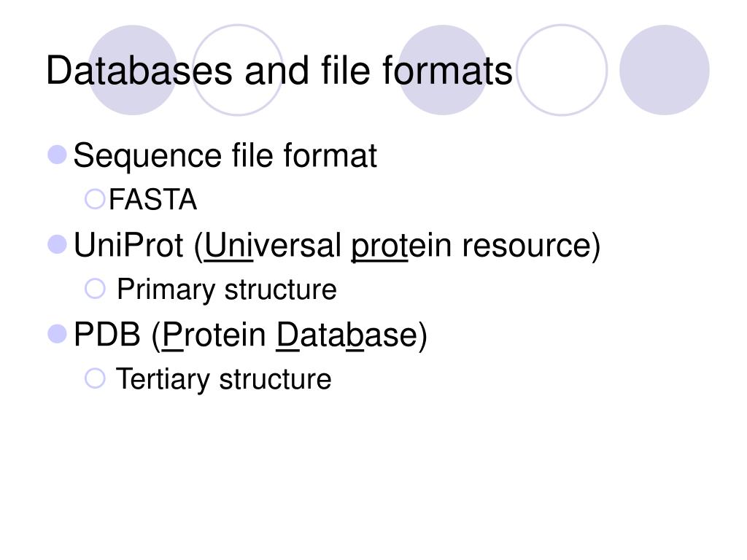Click the filled bullet beside PDB
This screenshot has height=560, width=747.
pyautogui.click(x=57, y=334)
